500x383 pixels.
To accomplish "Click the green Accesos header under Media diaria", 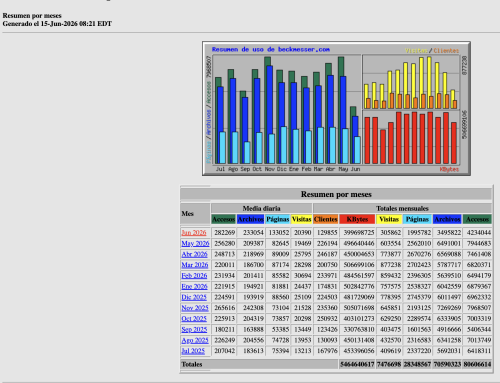I will 224,219.
